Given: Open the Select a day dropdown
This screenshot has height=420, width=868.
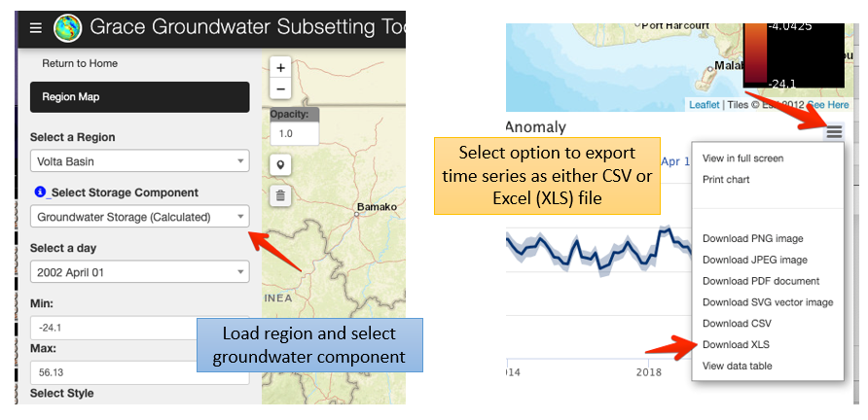Looking at the screenshot, I should coord(139,271).
